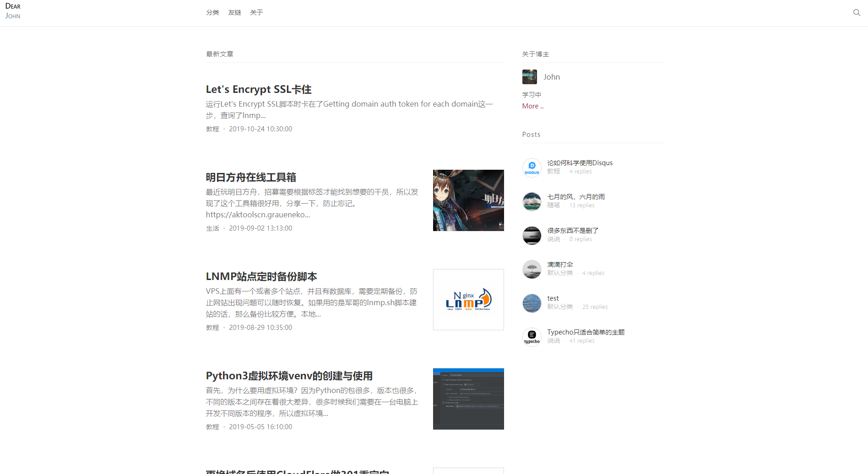The image size is (868, 474).
Task: Click 教程 category under LNMP article
Action: pyautogui.click(x=212, y=328)
